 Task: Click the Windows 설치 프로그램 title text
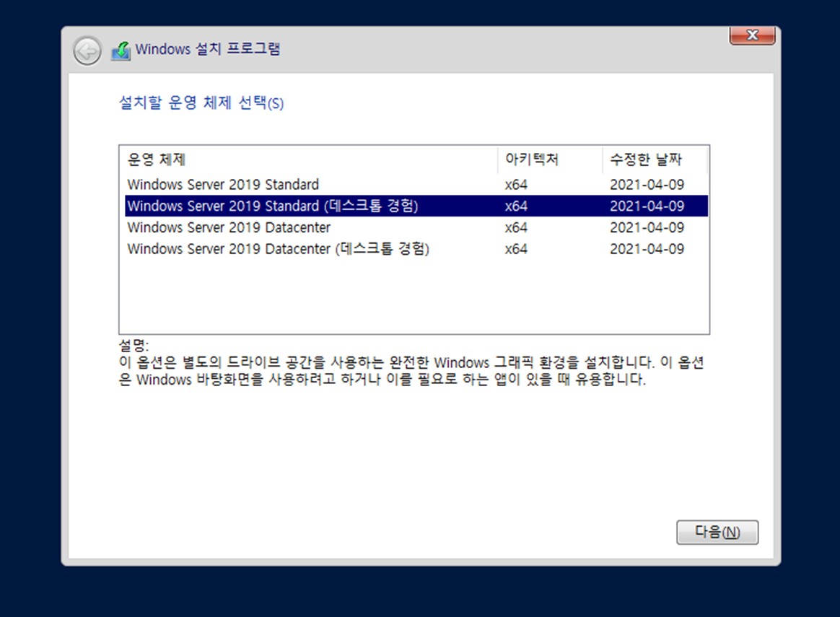207,49
